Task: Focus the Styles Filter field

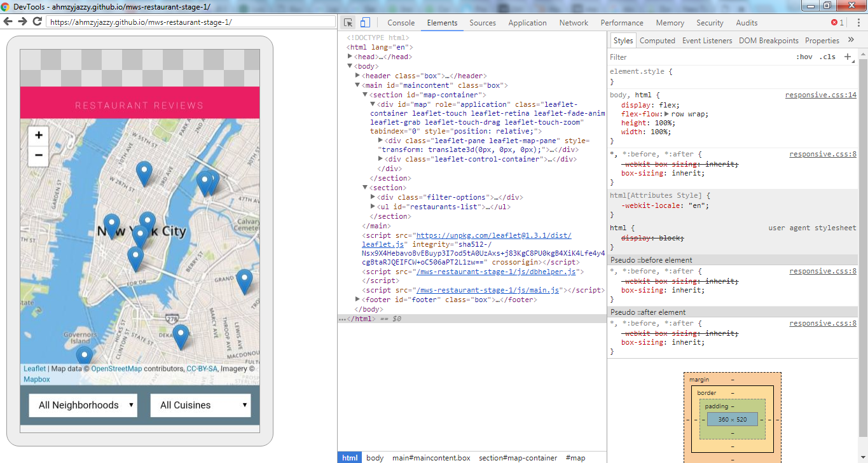Action: tap(699, 57)
